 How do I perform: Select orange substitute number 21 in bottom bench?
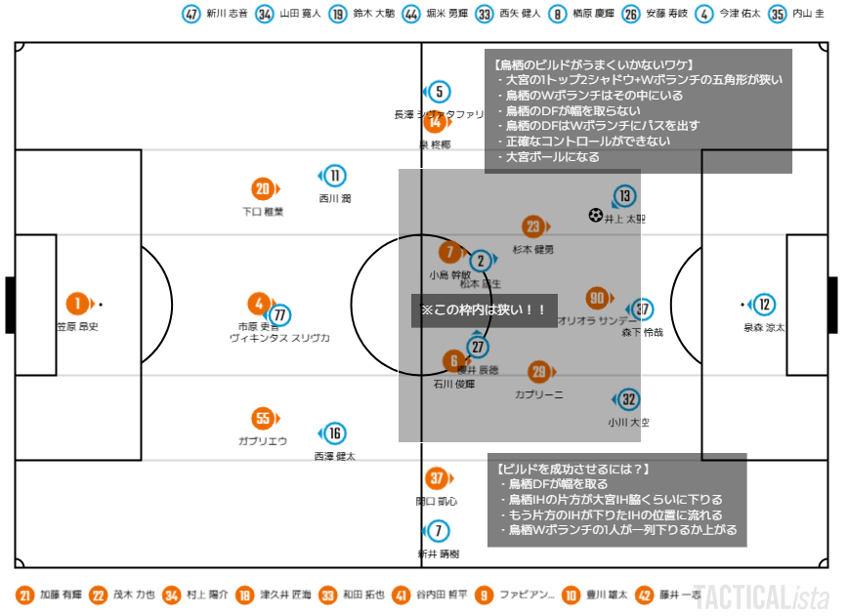[24, 595]
